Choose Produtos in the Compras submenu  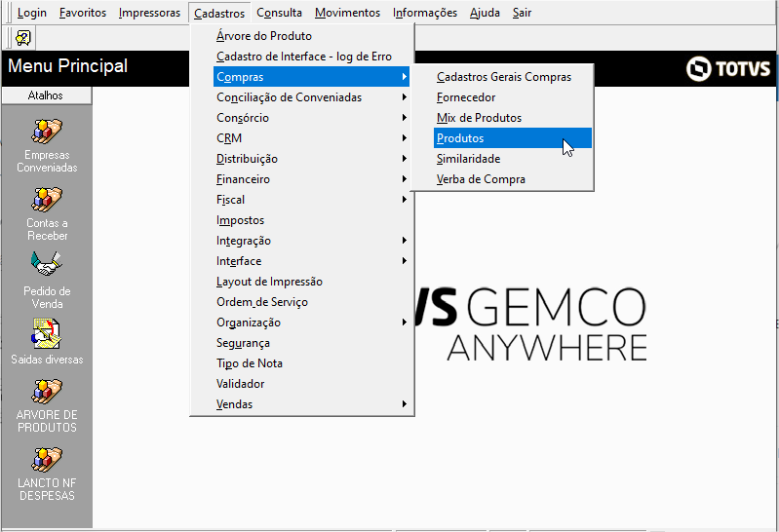tap(513, 138)
